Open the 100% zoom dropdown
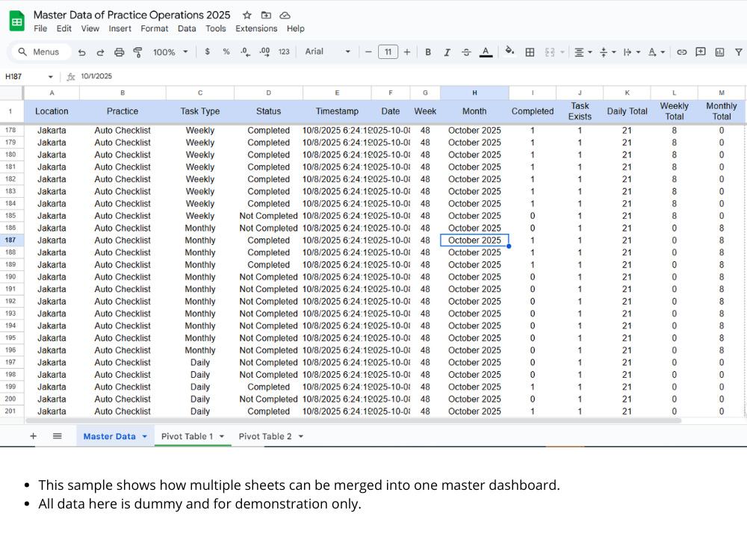Screen dimensions: 747x560 pos(170,52)
